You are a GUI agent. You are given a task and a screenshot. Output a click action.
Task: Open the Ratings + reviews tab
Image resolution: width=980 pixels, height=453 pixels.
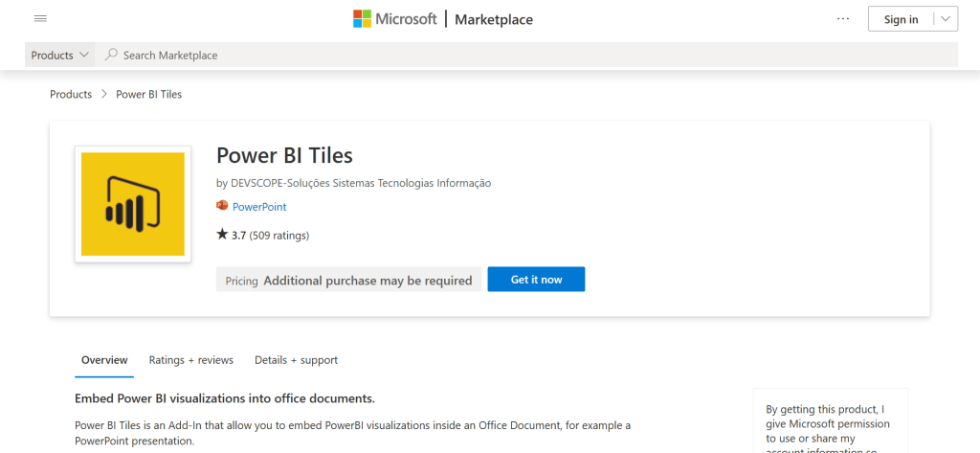coord(191,360)
